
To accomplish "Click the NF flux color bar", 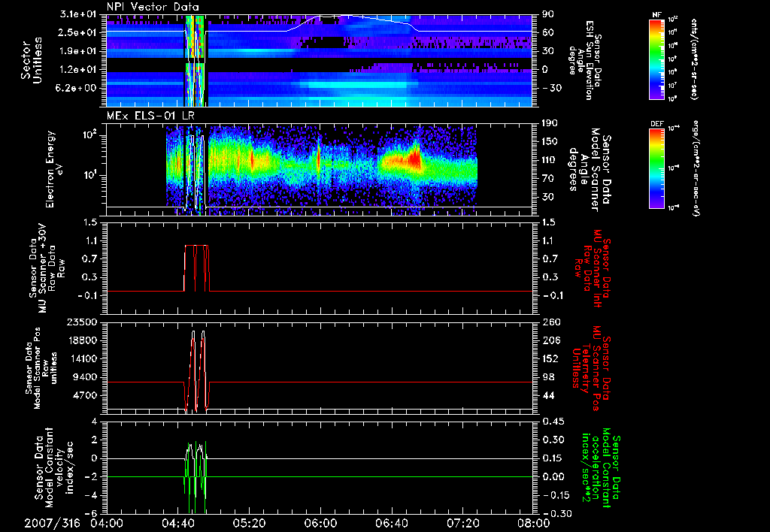I will tap(656, 59).
